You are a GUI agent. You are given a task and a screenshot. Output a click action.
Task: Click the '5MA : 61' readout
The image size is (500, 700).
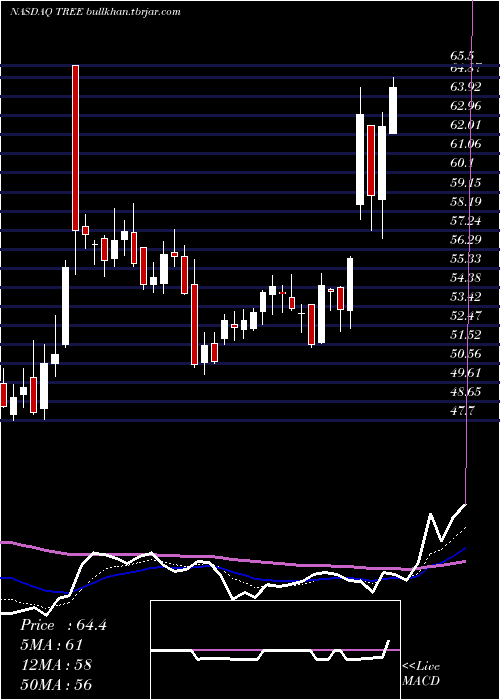[x=51, y=645]
